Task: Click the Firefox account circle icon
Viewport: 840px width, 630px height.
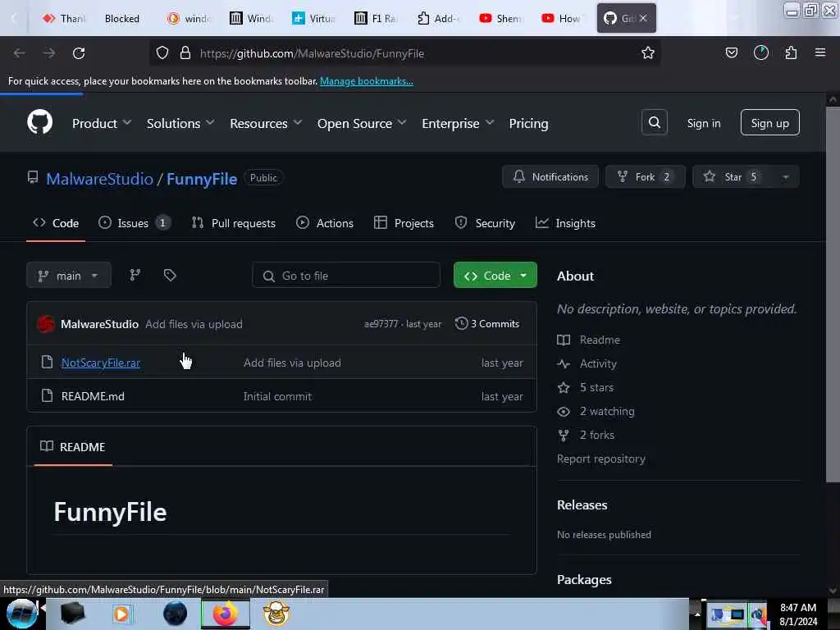Action: 761,52
